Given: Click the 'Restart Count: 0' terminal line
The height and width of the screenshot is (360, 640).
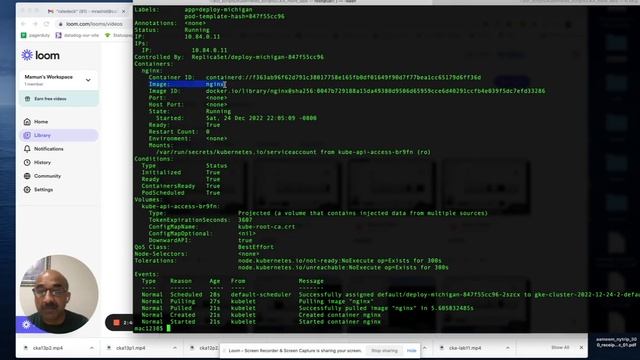Looking at the screenshot, I should [179, 131].
